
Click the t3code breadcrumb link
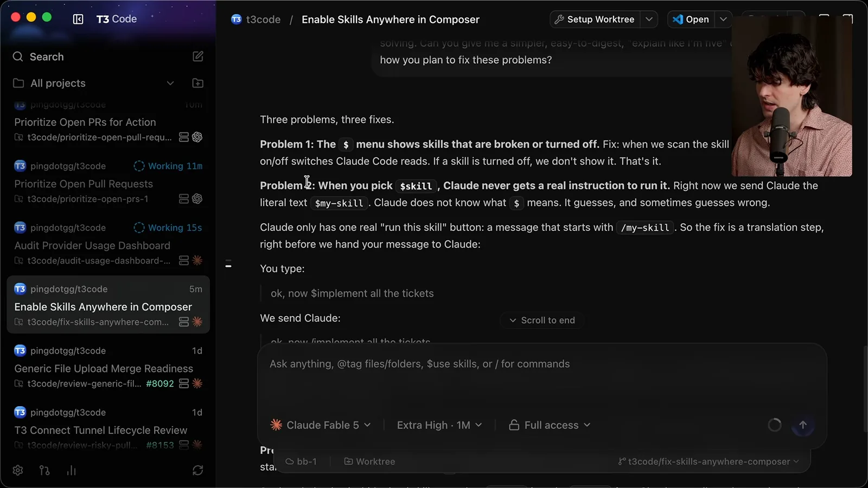[x=263, y=20]
